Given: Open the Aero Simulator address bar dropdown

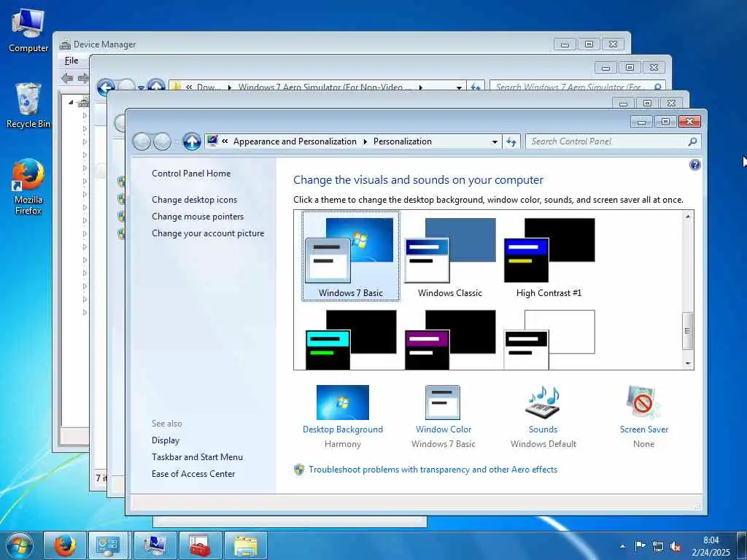Looking at the screenshot, I should click(x=459, y=87).
